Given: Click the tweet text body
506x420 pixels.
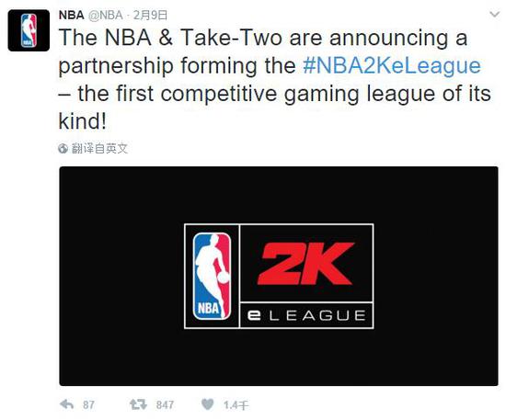Looking at the screenshot, I should tap(274, 79).
